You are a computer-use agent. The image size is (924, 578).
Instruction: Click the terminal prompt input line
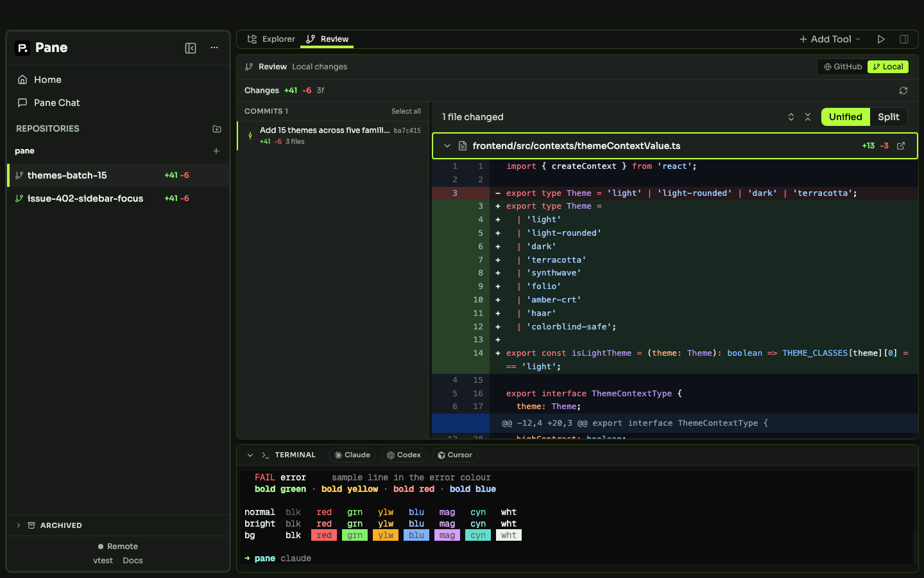click(577, 559)
